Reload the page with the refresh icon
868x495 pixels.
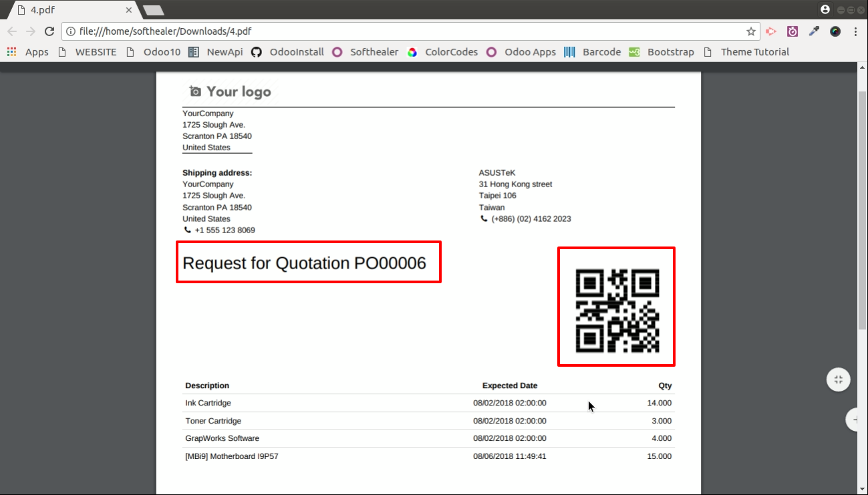tap(49, 31)
